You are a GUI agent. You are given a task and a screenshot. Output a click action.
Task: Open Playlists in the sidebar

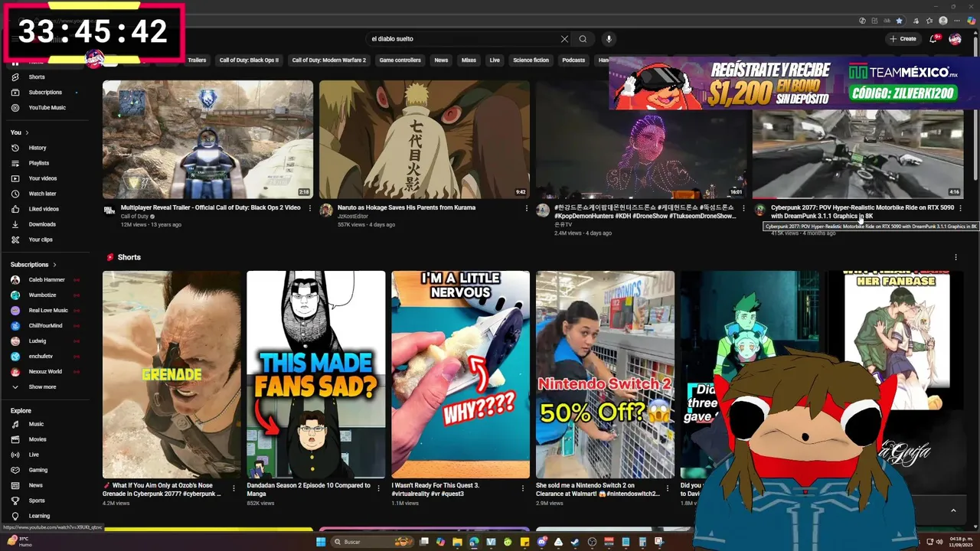click(38, 163)
